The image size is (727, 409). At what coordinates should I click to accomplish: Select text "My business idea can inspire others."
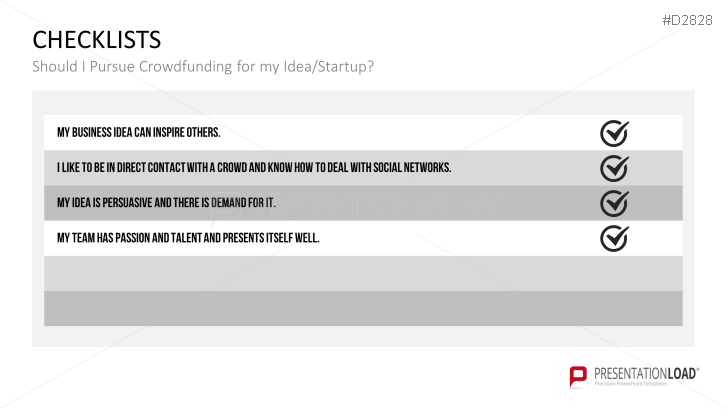tap(139, 133)
